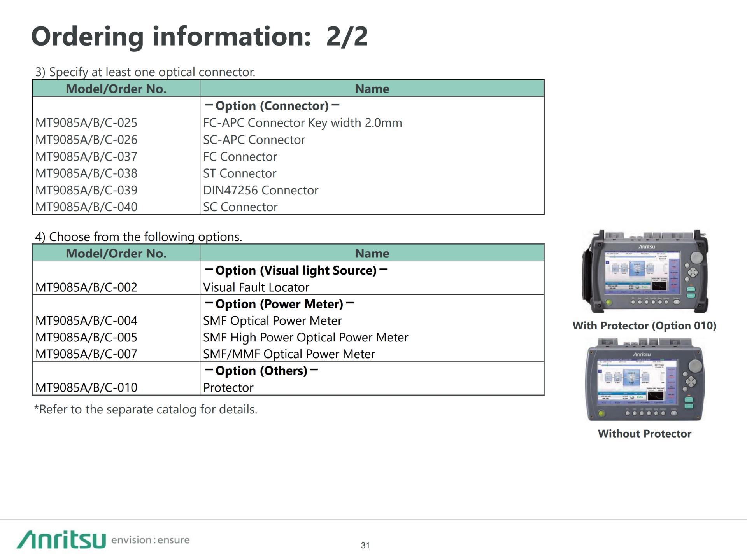
Task: Click the 'Option (Power Meter)' heading
Action: point(279,304)
